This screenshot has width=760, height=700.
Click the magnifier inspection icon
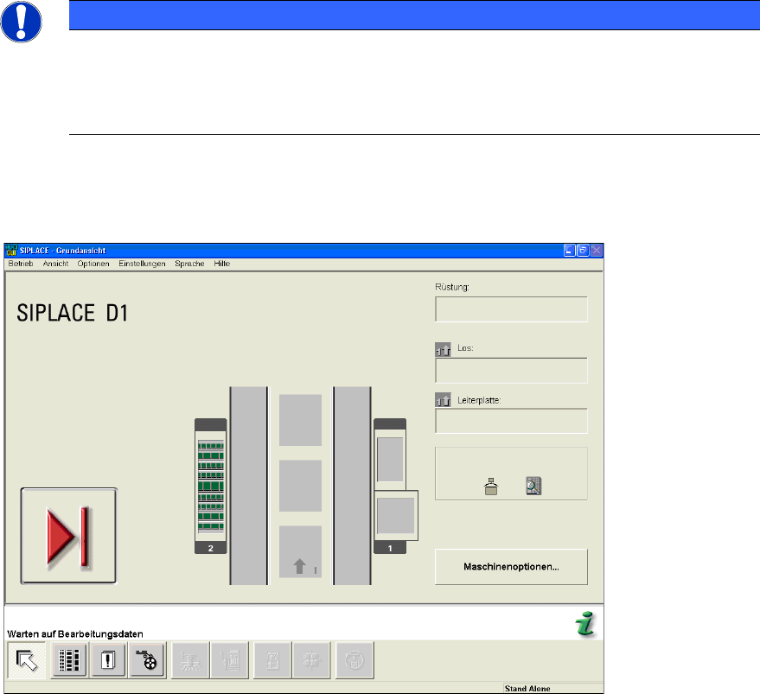click(533, 486)
